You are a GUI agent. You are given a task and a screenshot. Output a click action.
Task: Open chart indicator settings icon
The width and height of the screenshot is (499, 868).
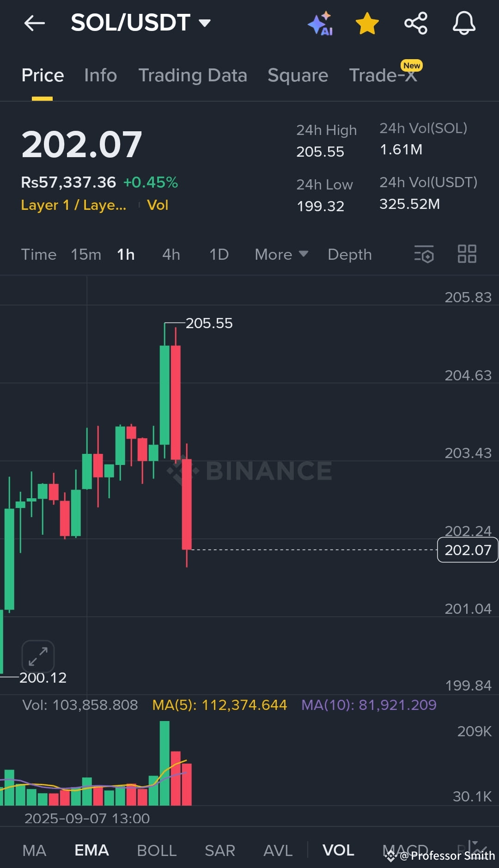(x=424, y=254)
